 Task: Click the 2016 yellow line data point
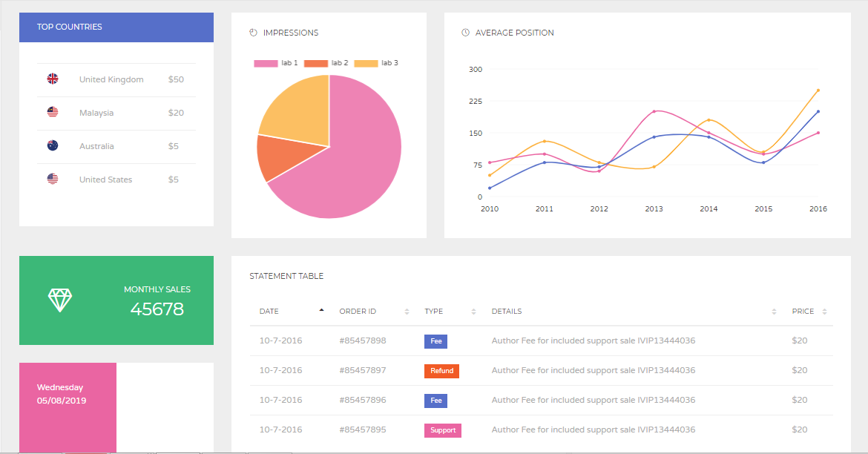coord(818,91)
